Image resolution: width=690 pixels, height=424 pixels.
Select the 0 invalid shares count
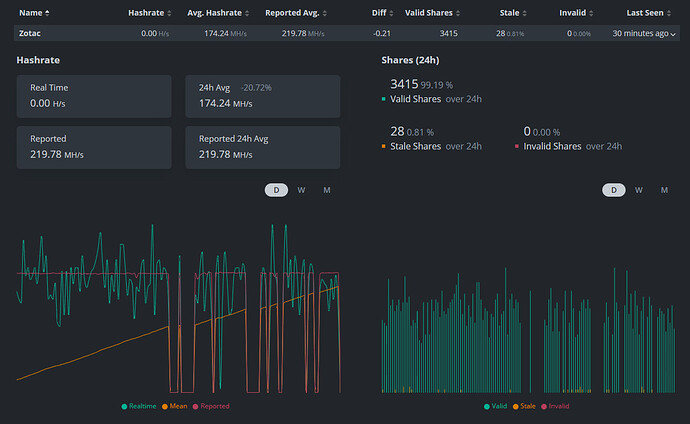527,131
